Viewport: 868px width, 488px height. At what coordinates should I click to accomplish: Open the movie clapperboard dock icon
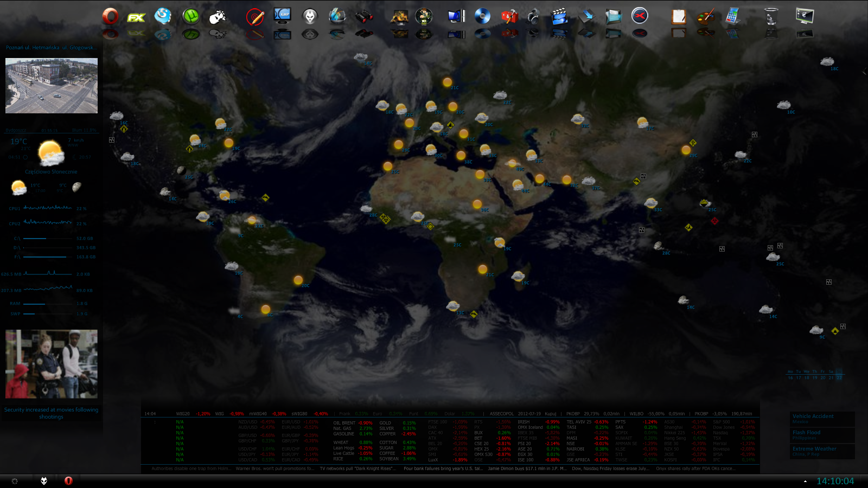tap(559, 15)
